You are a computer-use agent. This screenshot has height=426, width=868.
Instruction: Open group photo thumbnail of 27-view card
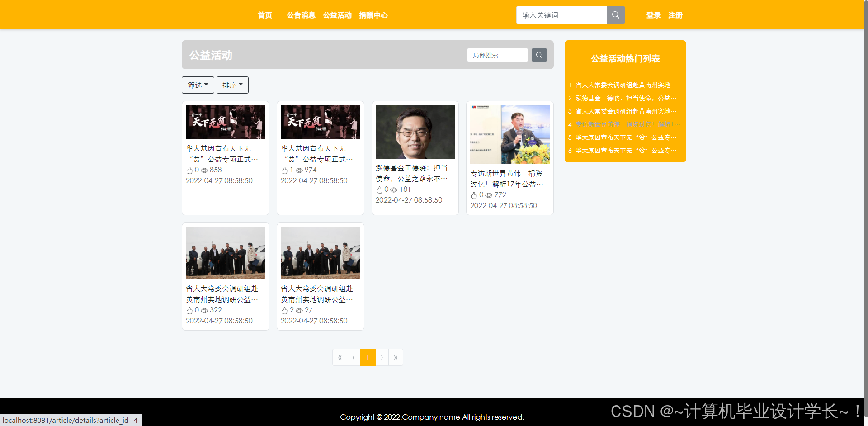(321, 253)
